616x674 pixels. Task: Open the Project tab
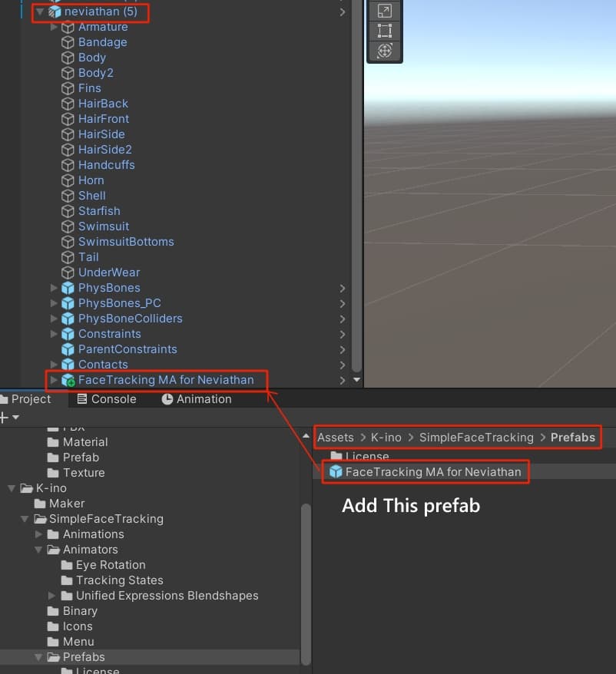[x=27, y=399]
